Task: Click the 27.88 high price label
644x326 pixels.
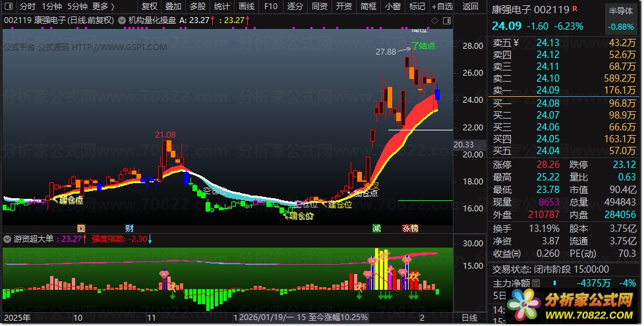Action: point(386,52)
